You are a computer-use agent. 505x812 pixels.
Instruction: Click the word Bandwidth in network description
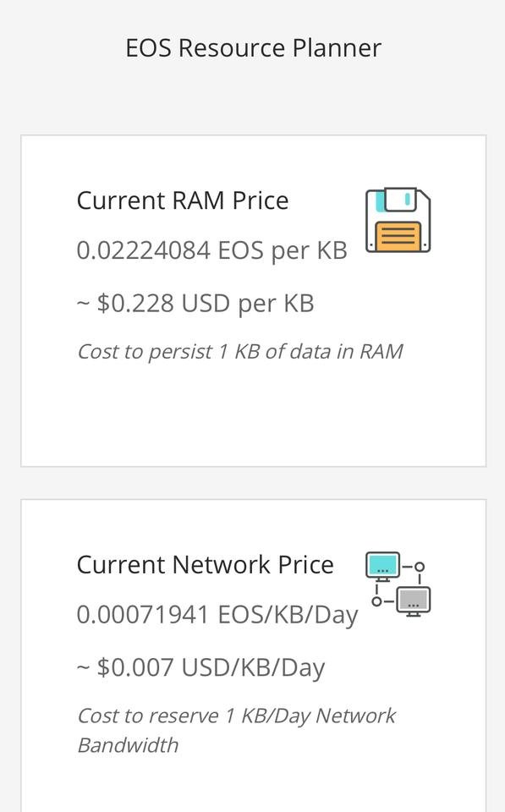click(x=128, y=745)
